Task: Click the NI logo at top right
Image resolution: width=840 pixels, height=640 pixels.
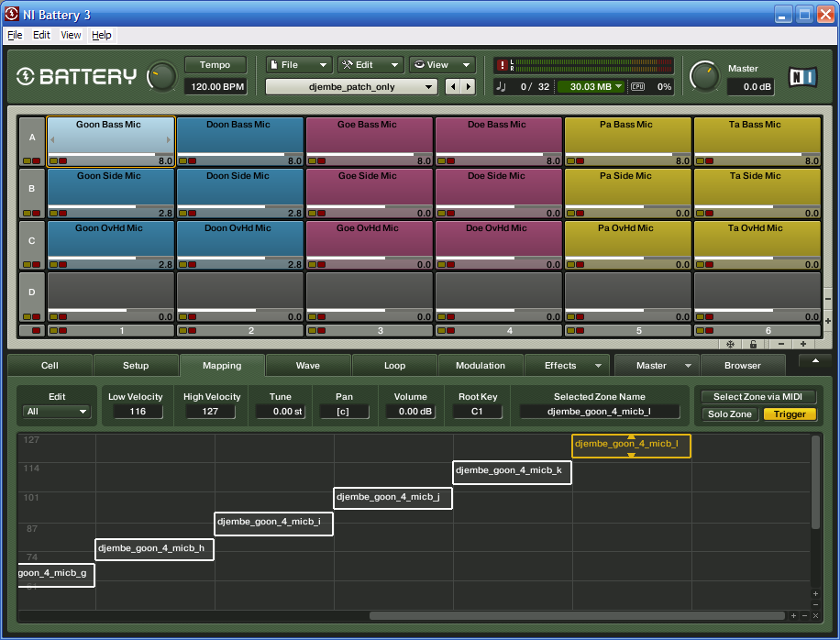Action: coord(803,78)
